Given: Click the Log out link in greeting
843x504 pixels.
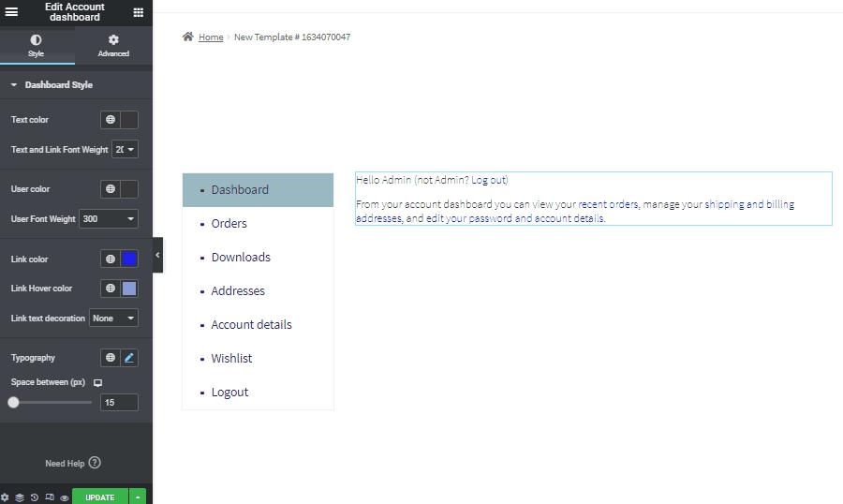Looking at the screenshot, I should point(489,180).
